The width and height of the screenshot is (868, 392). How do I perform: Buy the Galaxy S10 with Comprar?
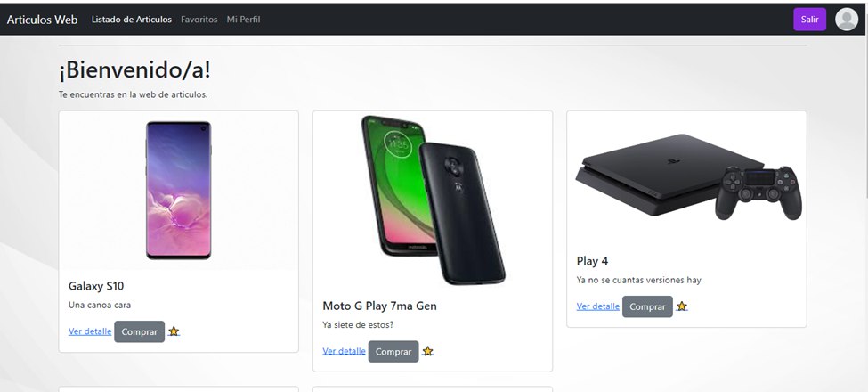(140, 331)
